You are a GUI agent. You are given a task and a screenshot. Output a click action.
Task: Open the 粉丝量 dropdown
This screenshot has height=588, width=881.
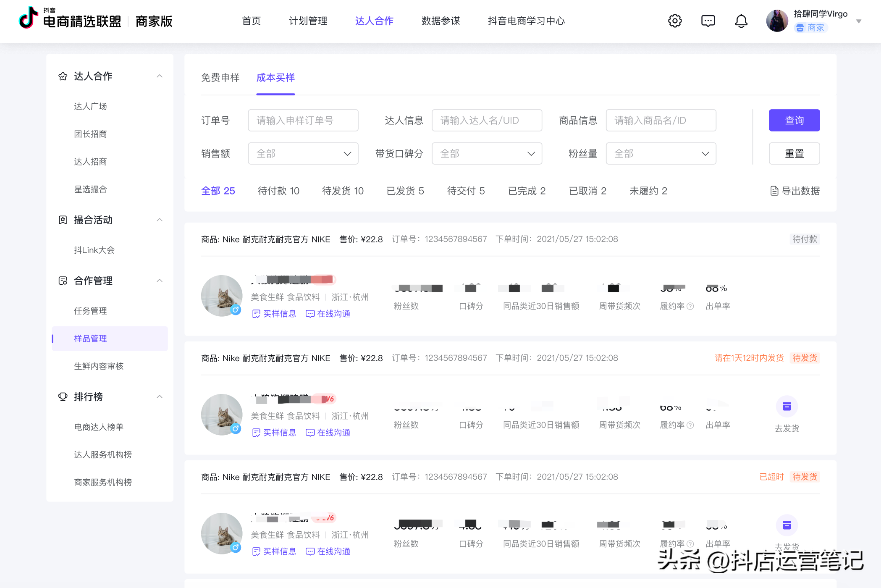pyautogui.click(x=661, y=154)
